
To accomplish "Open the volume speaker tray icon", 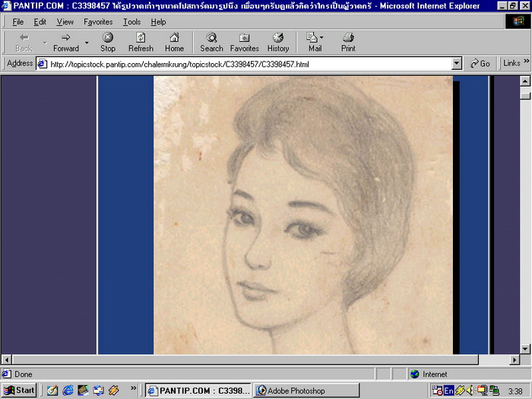I will pos(470,391).
